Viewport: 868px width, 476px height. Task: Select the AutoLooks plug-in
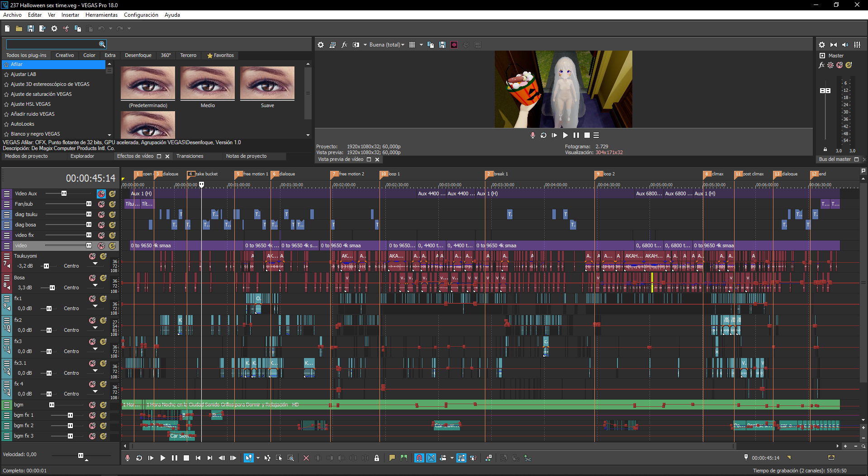[23, 124]
